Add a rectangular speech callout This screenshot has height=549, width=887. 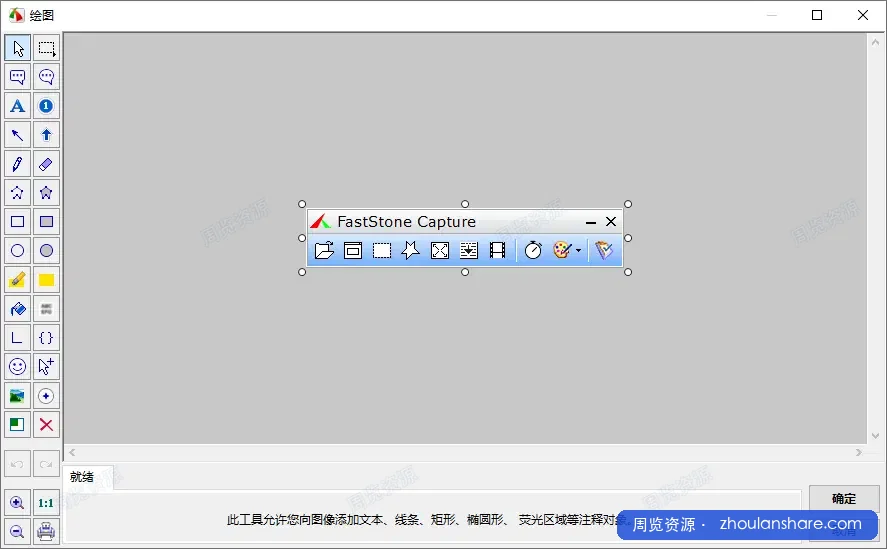pos(18,77)
